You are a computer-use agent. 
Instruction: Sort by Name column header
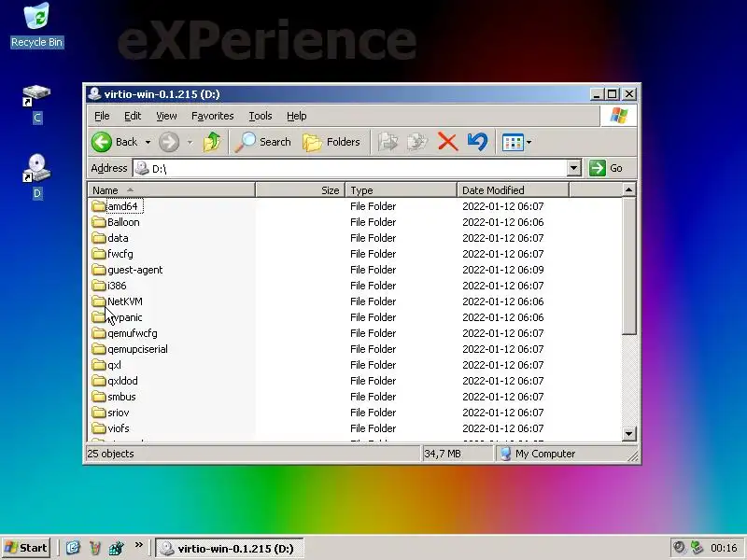coord(172,190)
